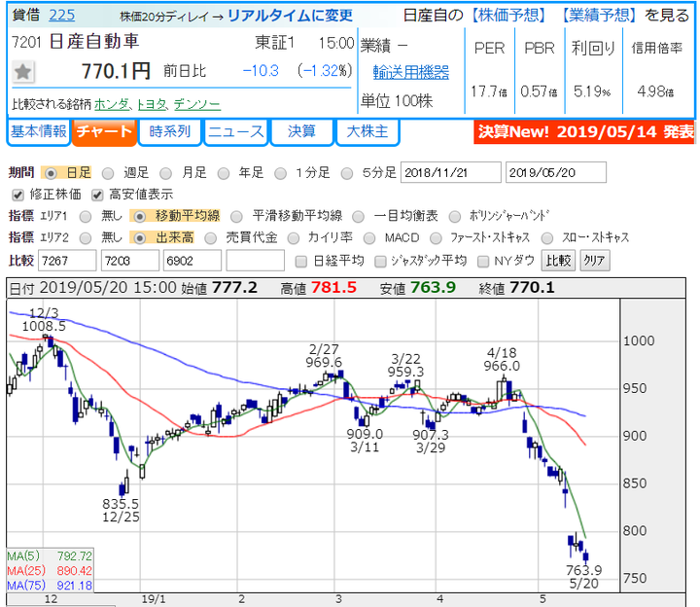Screen dimensions: 700x607
Task: Select 日足 period radio button
Action: pos(51,173)
